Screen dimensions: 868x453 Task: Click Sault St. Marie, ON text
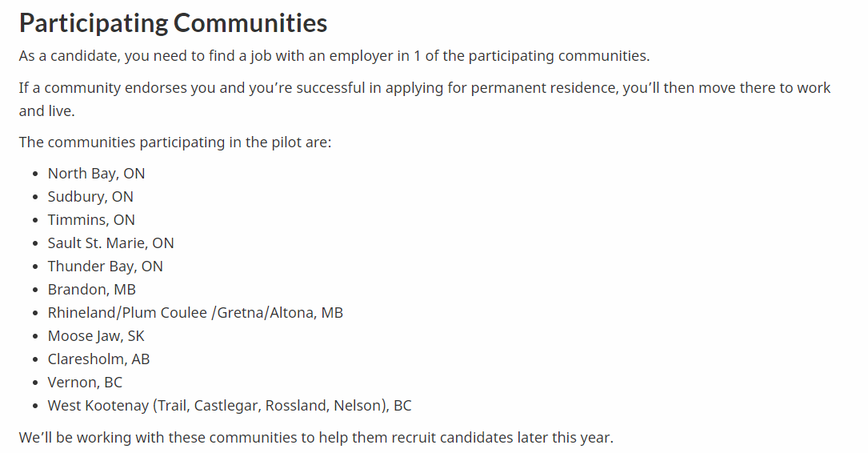tap(110, 243)
